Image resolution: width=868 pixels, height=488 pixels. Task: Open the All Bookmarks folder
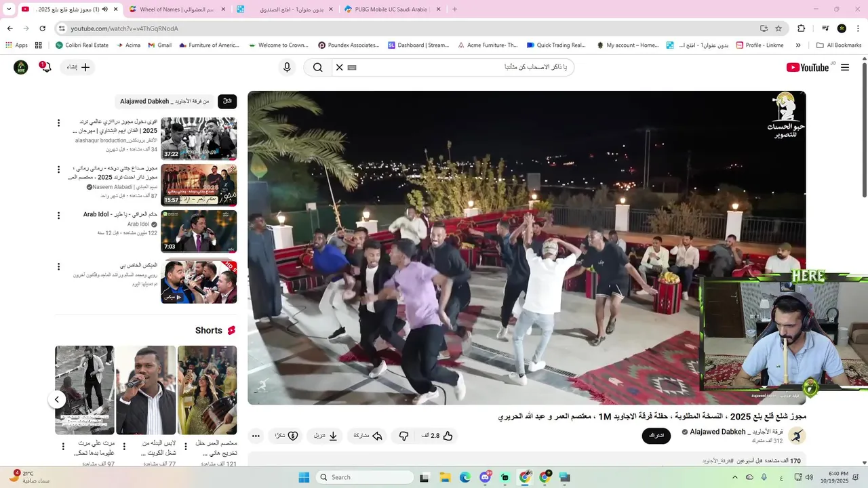coord(839,45)
